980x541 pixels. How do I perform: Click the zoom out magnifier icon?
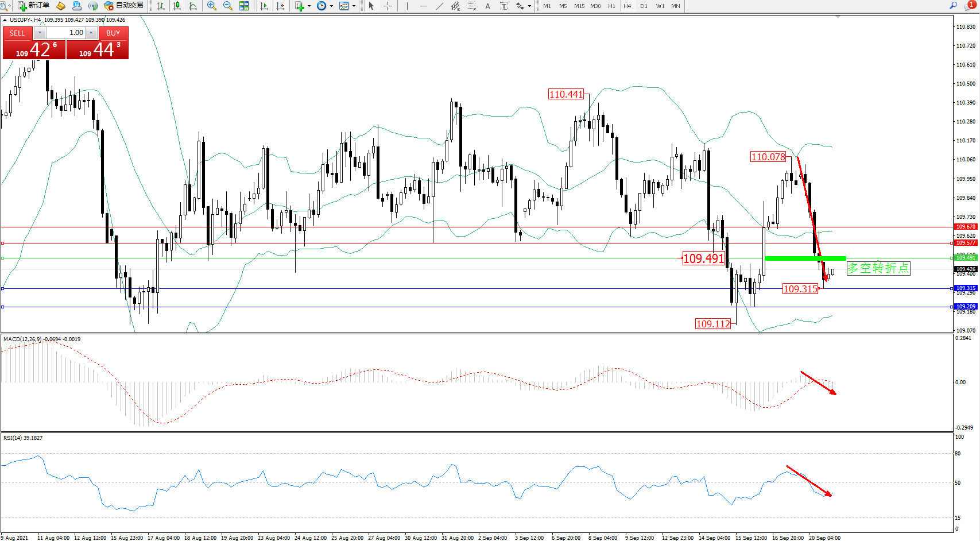pos(228,6)
